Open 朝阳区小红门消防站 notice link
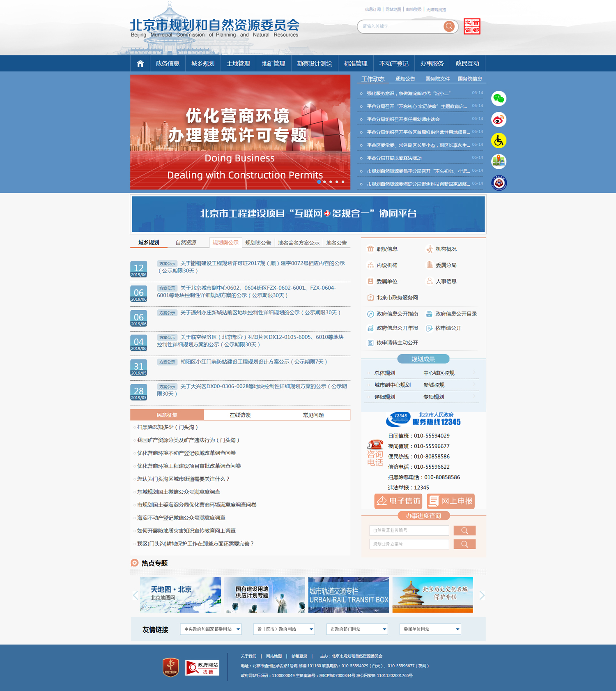This screenshot has height=691, width=616. pos(254,362)
